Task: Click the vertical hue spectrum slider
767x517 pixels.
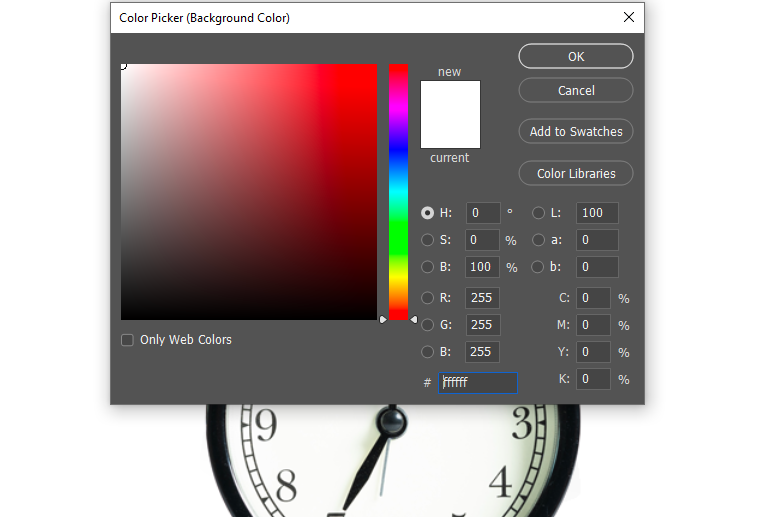Action: coord(398,192)
